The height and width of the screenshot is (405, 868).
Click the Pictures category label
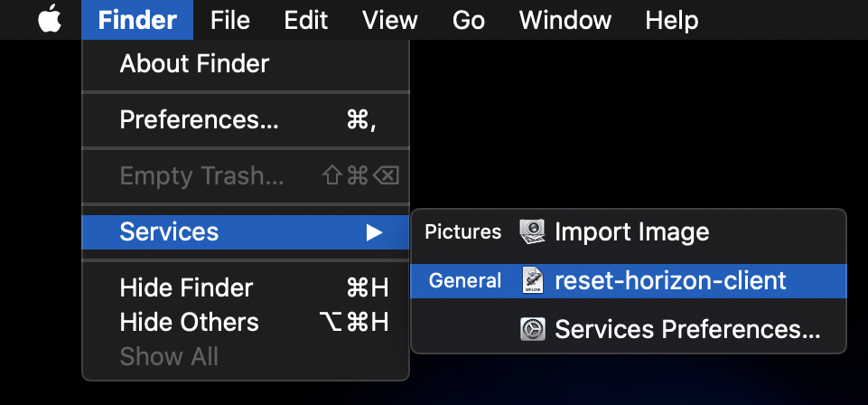click(462, 232)
